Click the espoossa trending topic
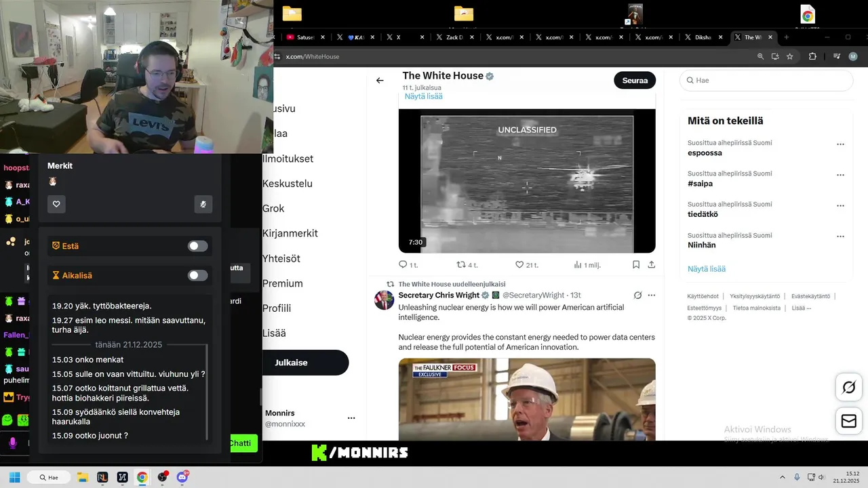The image size is (868, 488). click(x=705, y=152)
